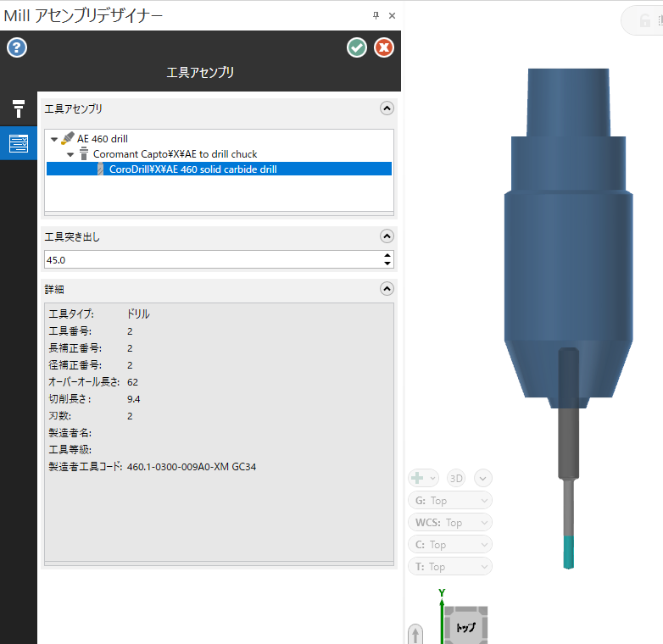Collapse the 詳細 section
The width and height of the screenshot is (663, 644).
387,289
